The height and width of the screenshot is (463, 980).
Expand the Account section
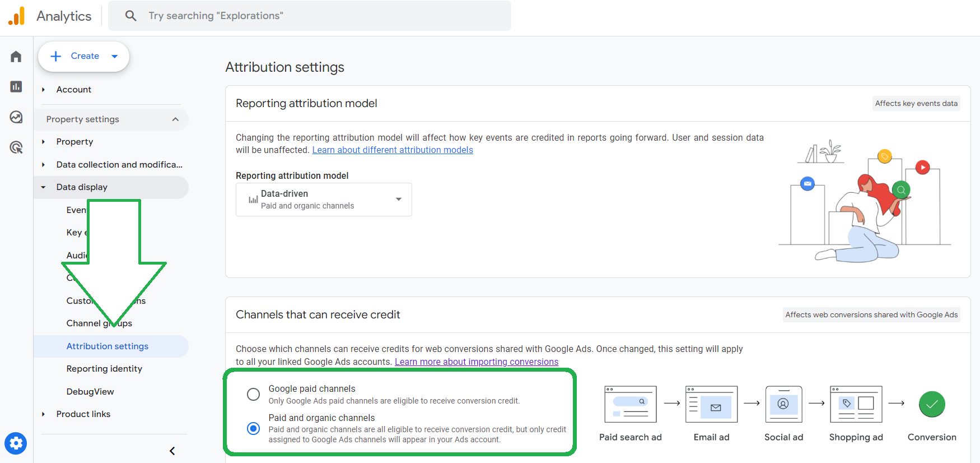coord(43,90)
